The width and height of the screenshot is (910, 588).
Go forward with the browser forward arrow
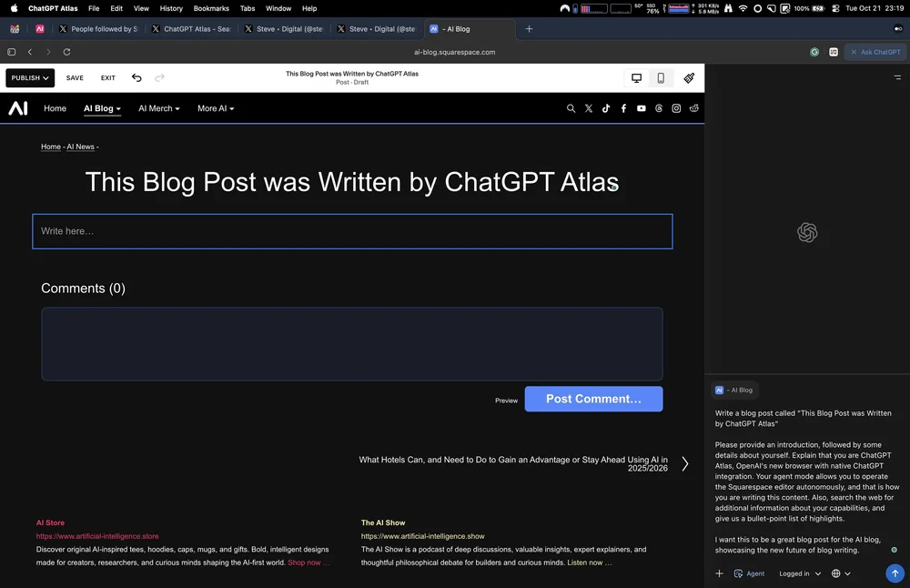(48, 52)
